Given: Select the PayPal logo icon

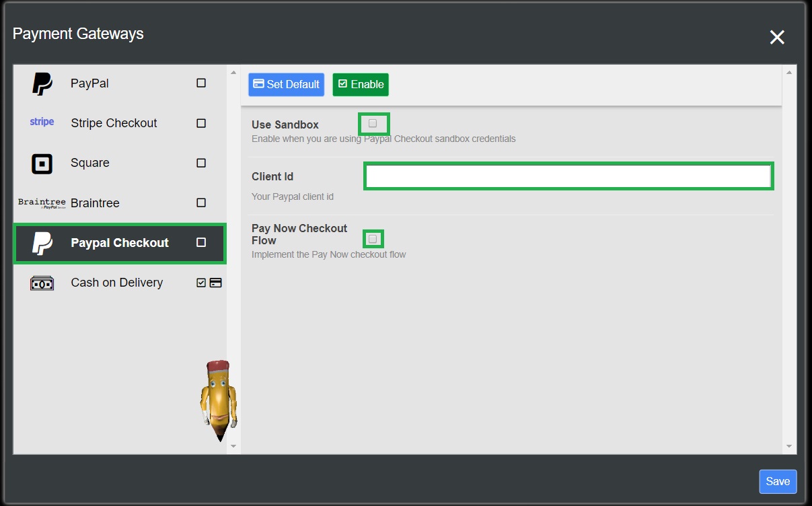Looking at the screenshot, I should tap(41, 83).
